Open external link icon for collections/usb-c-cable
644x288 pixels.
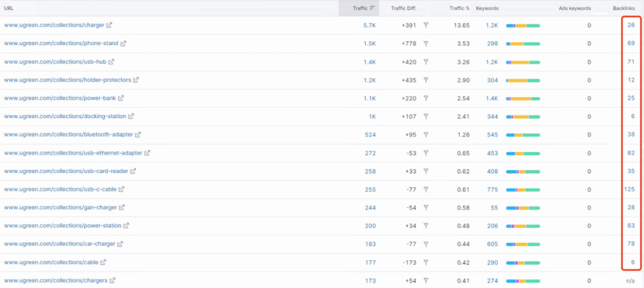(x=121, y=190)
